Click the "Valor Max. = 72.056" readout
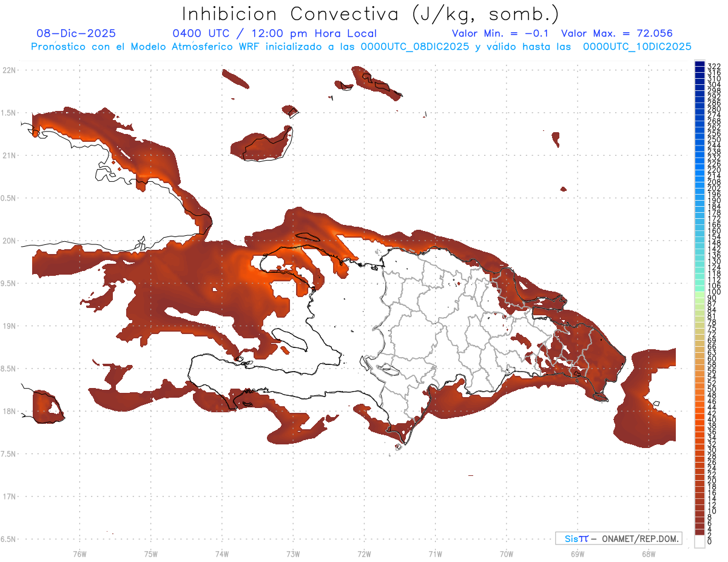 coord(617,33)
